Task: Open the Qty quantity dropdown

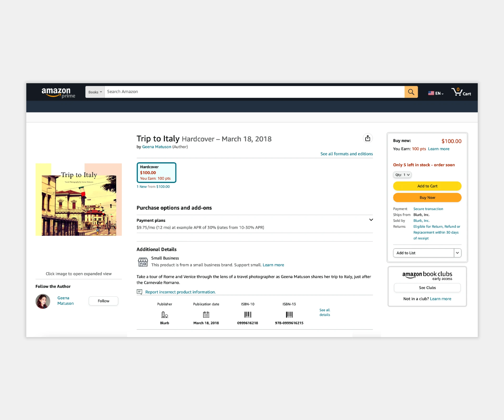Action: (x=402, y=175)
